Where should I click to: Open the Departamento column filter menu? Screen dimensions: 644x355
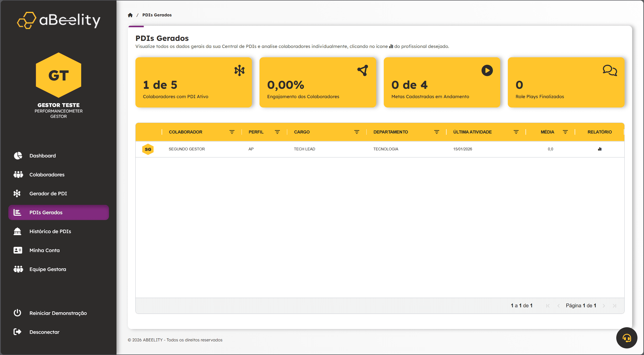point(436,132)
